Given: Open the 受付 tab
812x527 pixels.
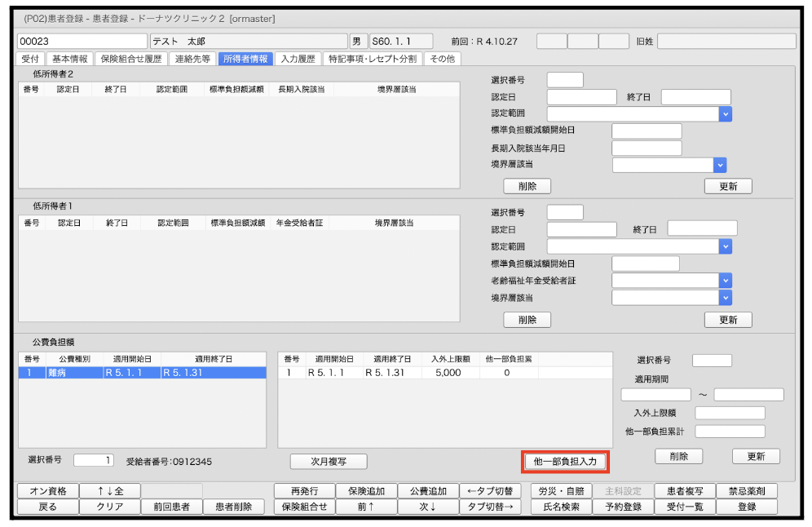Looking at the screenshot, I should click(30, 59).
